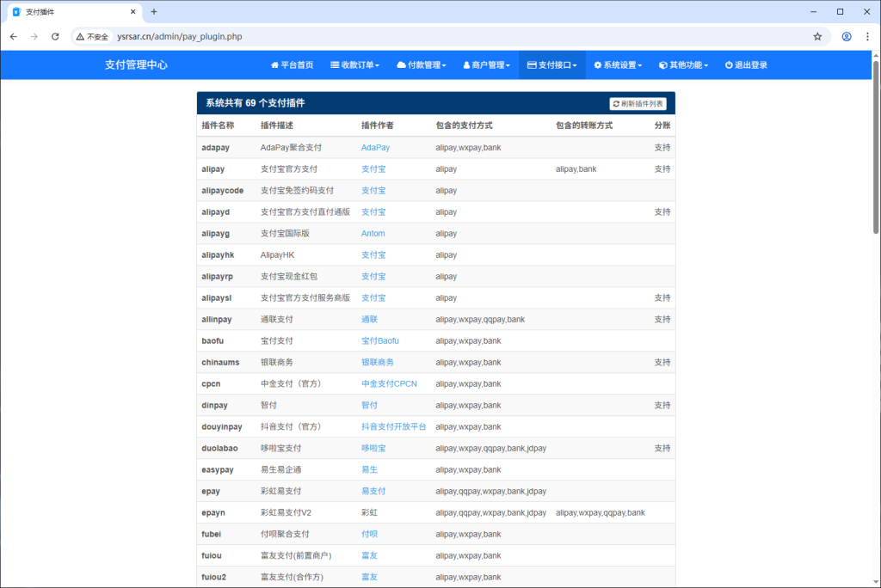Click the 刷新插件列表 button
This screenshot has width=881, height=588.
click(x=638, y=104)
